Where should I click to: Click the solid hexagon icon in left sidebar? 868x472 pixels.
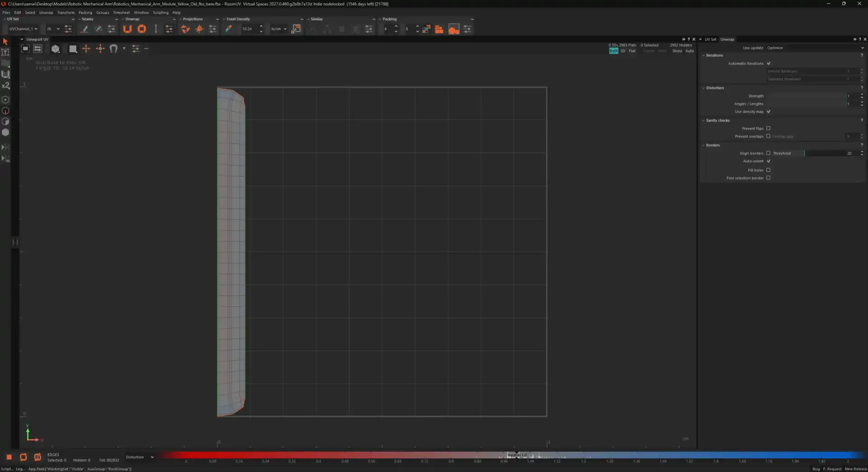[x=5, y=132]
